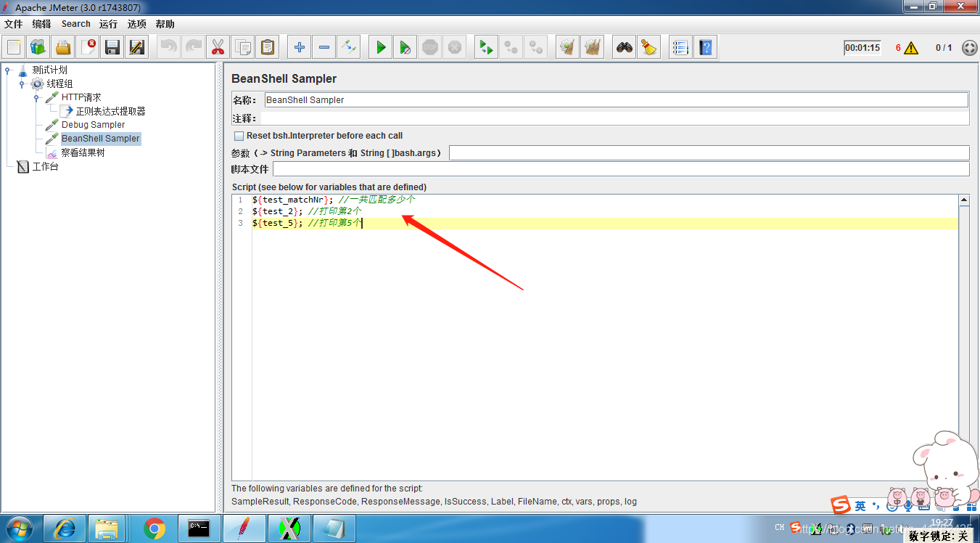Click the JMeter feather taskbar icon

point(244,528)
